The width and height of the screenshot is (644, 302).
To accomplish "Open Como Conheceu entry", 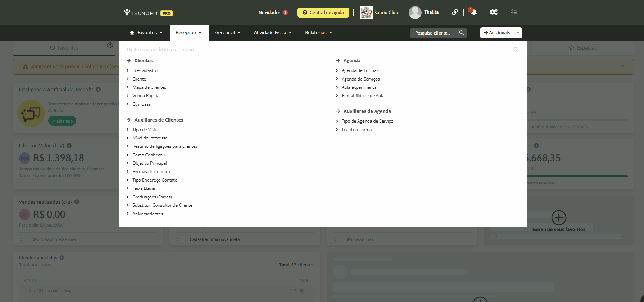I will tap(149, 155).
